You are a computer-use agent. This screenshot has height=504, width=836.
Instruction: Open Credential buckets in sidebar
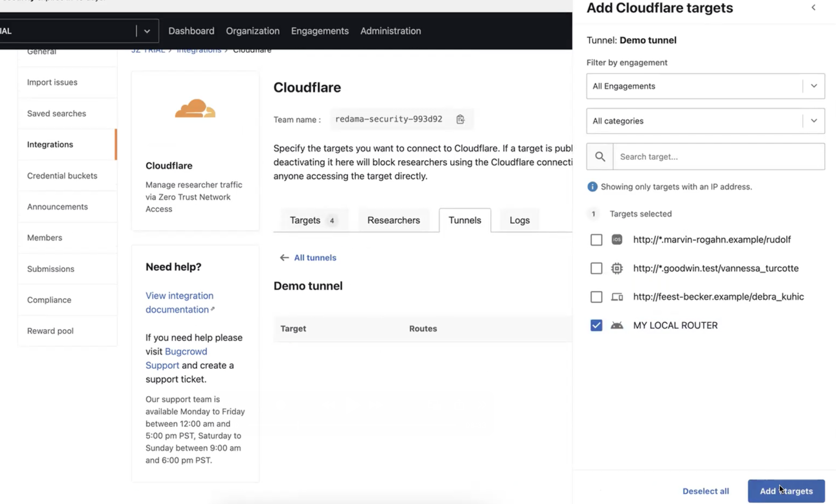click(67, 176)
